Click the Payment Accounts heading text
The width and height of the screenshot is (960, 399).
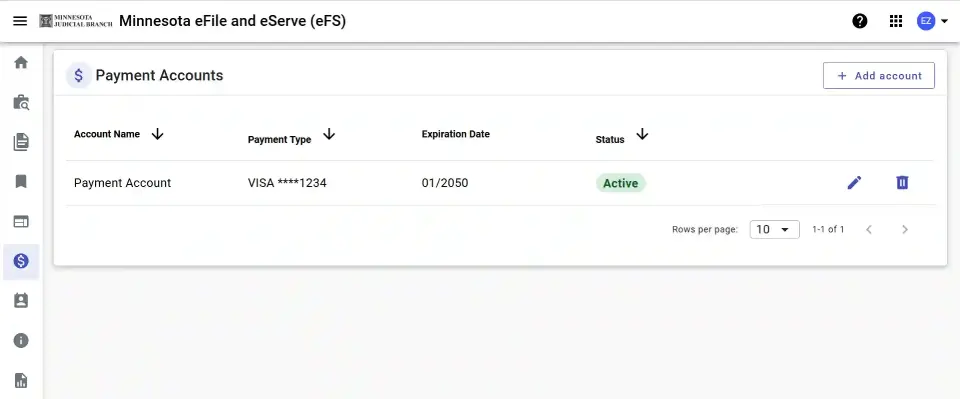point(159,76)
